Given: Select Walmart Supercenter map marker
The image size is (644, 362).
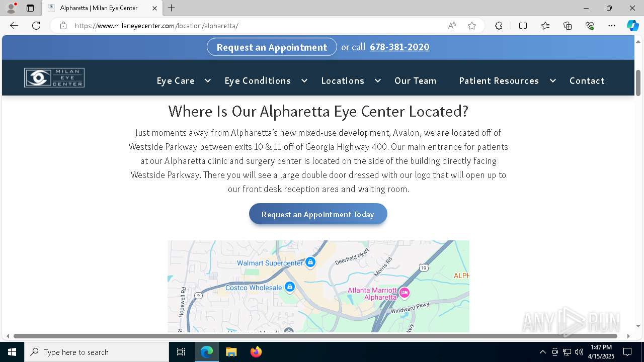Looking at the screenshot, I should coord(311,262).
